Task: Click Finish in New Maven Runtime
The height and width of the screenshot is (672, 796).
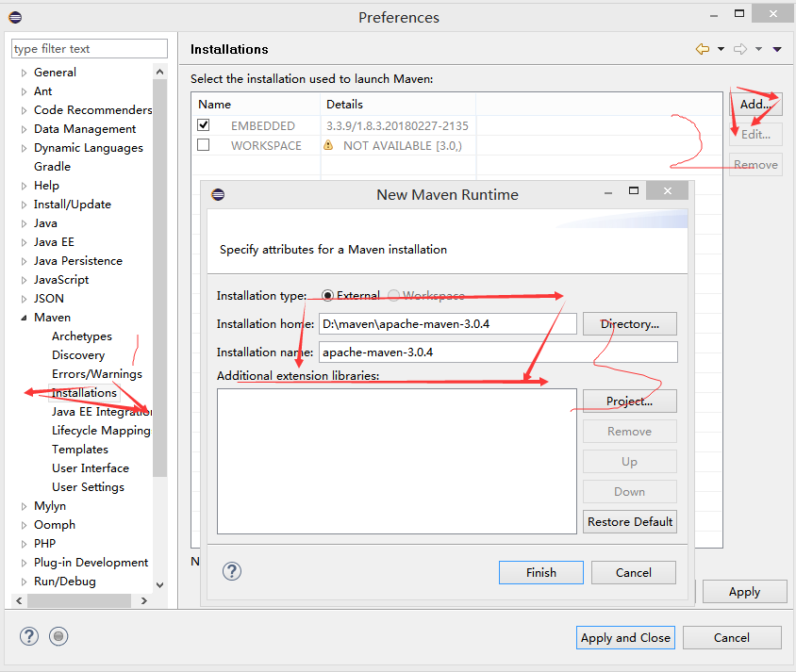Action: click(541, 573)
